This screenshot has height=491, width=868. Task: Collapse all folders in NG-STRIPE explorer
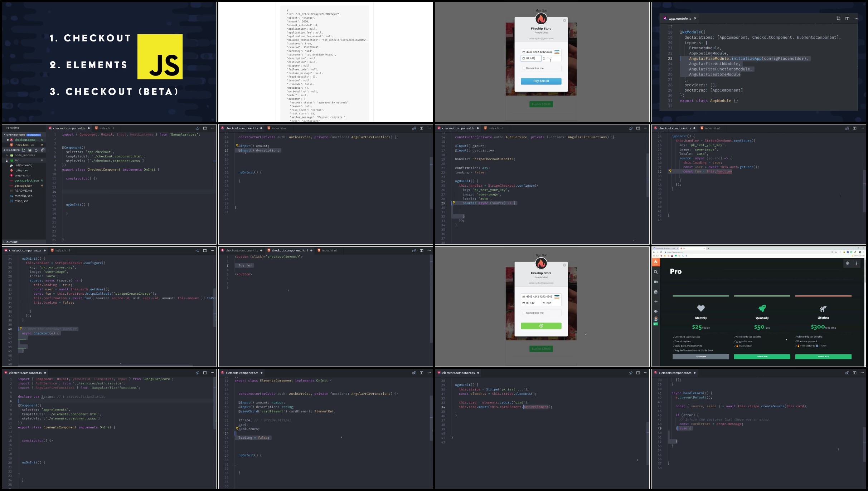[43, 150]
